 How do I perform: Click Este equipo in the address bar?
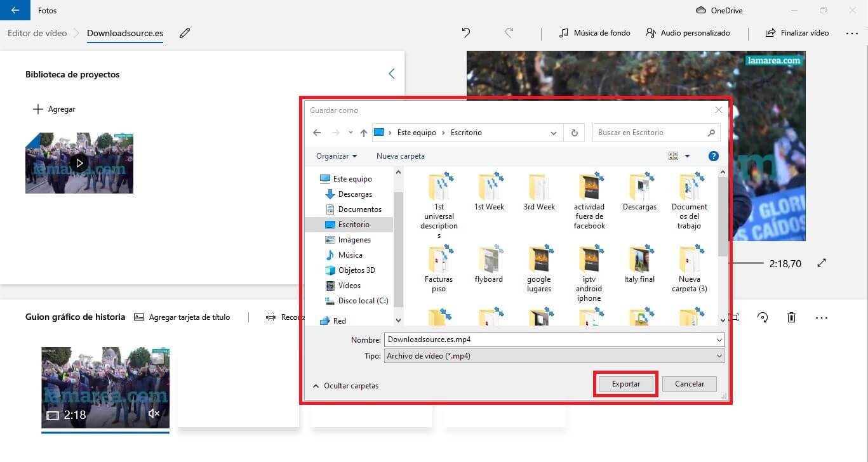pos(417,133)
